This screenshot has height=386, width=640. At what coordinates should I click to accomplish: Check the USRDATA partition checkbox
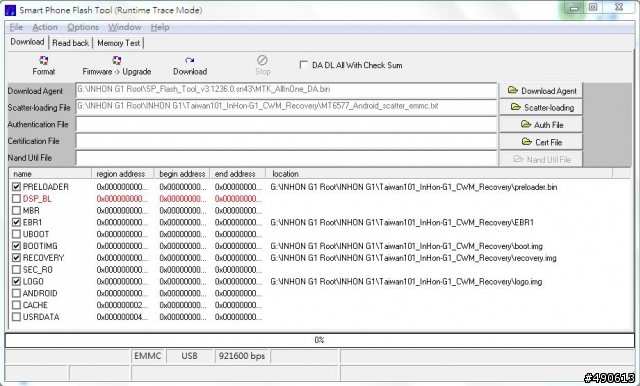[x=16, y=317]
